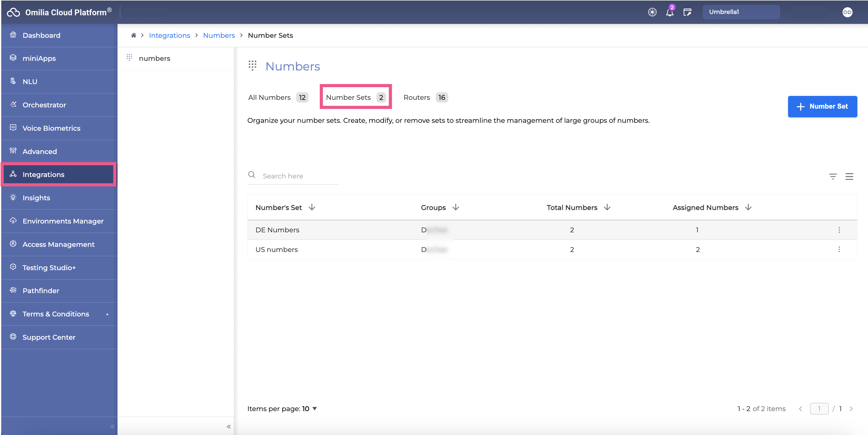The height and width of the screenshot is (435, 868).
Task: Collapse the numbers side panel
Action: tap(228, 427)
